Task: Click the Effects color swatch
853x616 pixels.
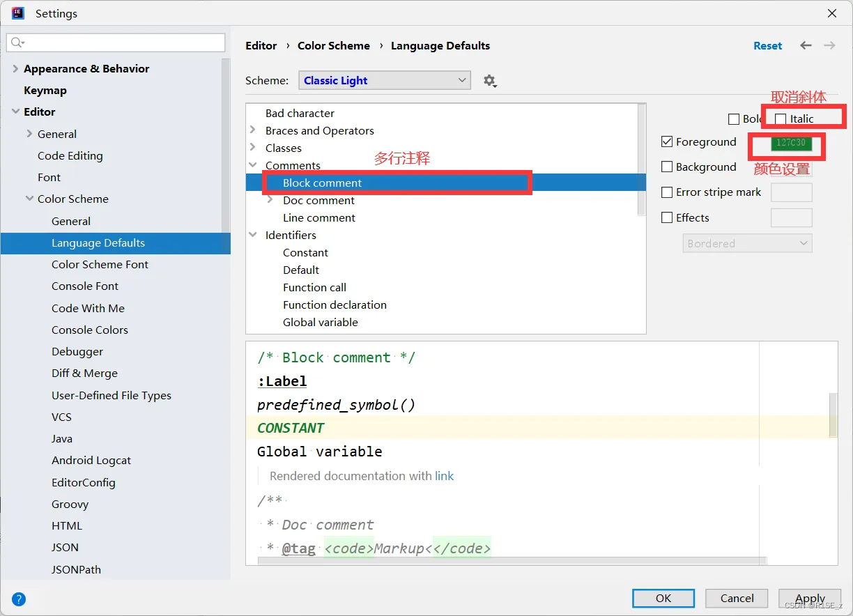Action: (x=791, y=217)
